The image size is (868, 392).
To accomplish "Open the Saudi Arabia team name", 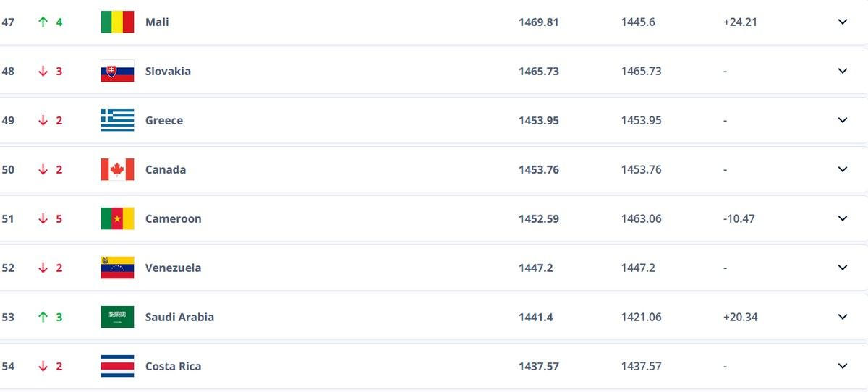I will [179, 317].
